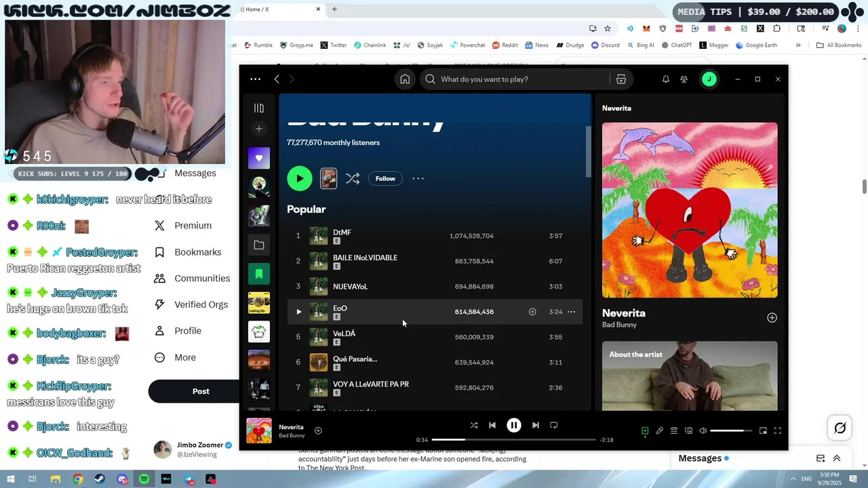Select the track NUEVAYoL
The height and width of the screenshot is (488, 868).
tap(434, 286)
